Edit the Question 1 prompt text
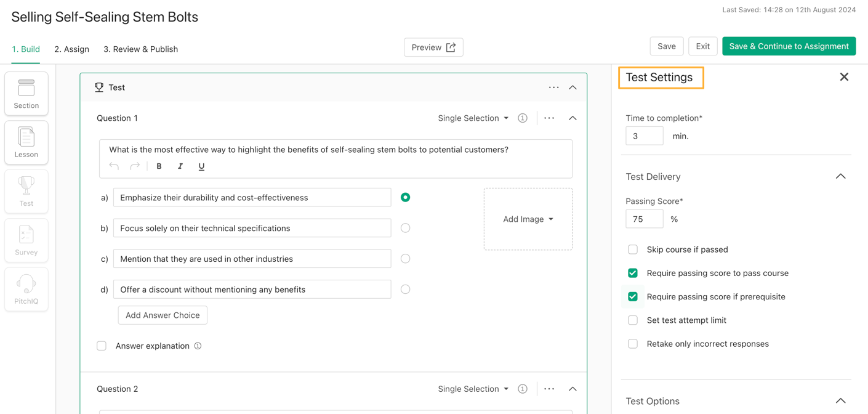 pos(308,150)
